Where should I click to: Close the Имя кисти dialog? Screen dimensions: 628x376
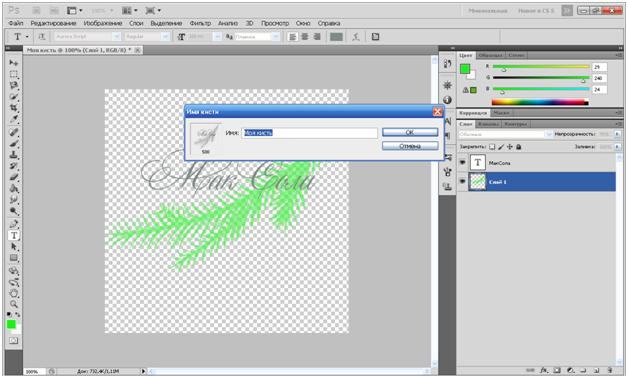437,112
